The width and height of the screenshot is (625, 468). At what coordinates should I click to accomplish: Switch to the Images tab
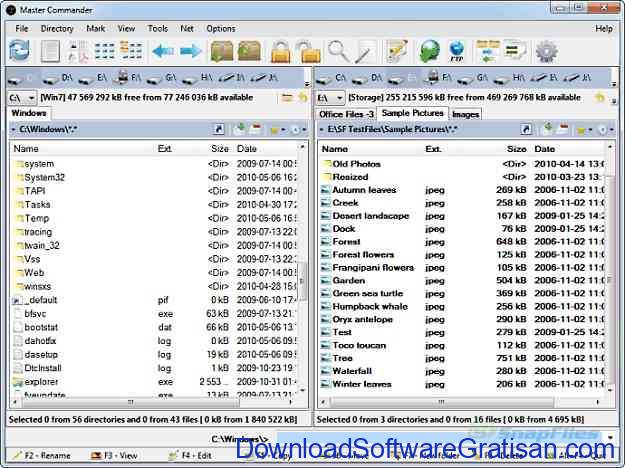click(466, 114)
